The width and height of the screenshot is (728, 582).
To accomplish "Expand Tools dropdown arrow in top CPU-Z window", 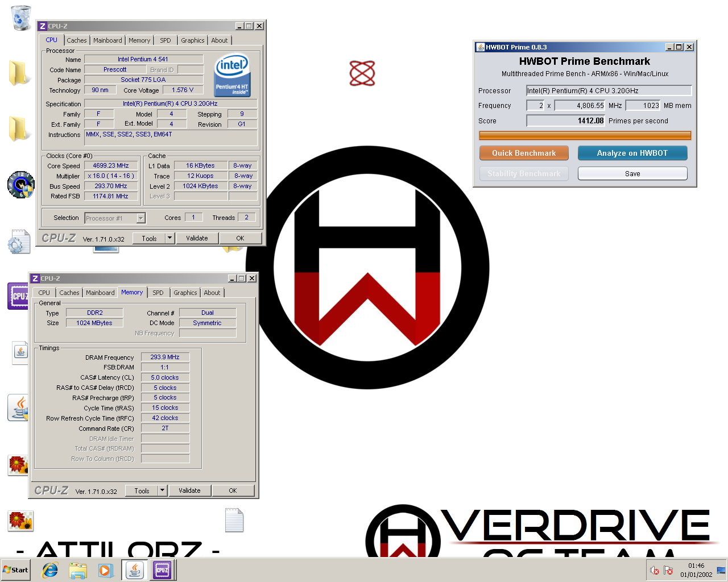I will [169, 238].
